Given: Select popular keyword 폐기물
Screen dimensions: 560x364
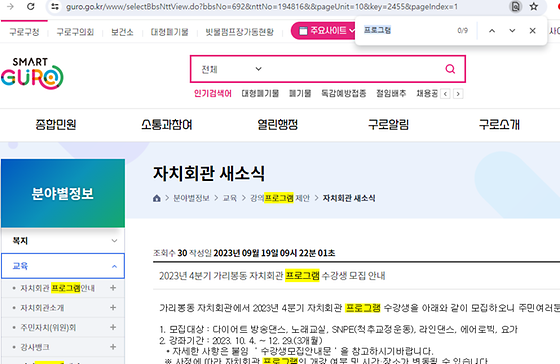Looking at the screenshot, I should 300,94.
